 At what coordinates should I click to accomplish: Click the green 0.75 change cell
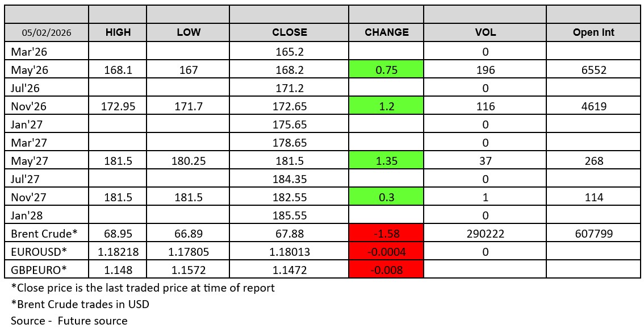point(386,70)
